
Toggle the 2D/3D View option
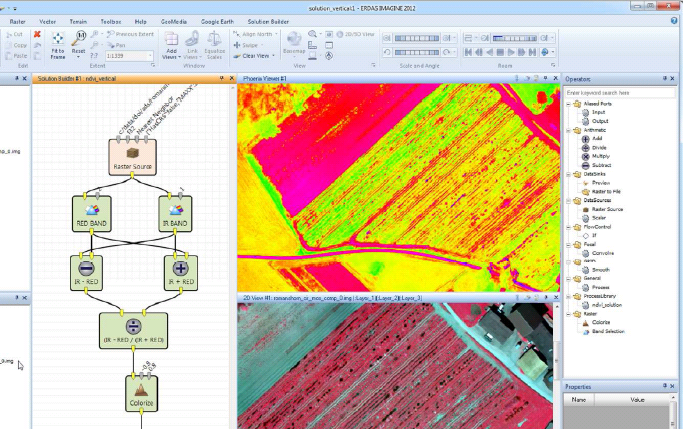[355, 34]
